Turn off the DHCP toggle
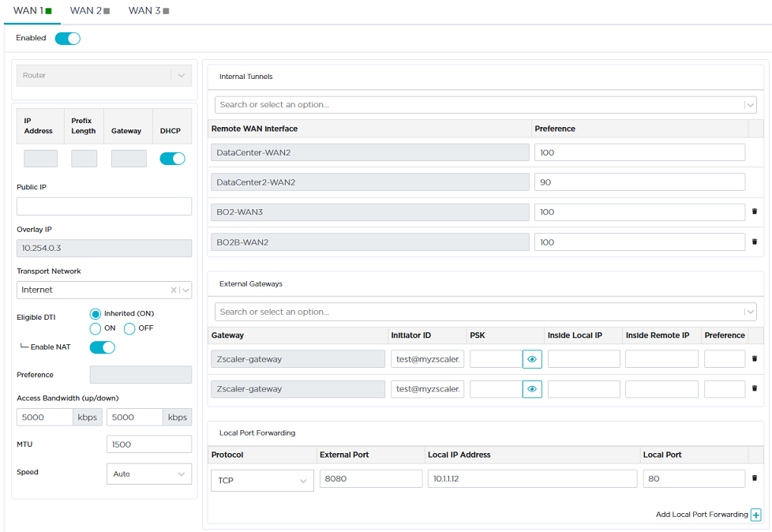The height and width of the screenshot is (532, 772). [172, 159]
